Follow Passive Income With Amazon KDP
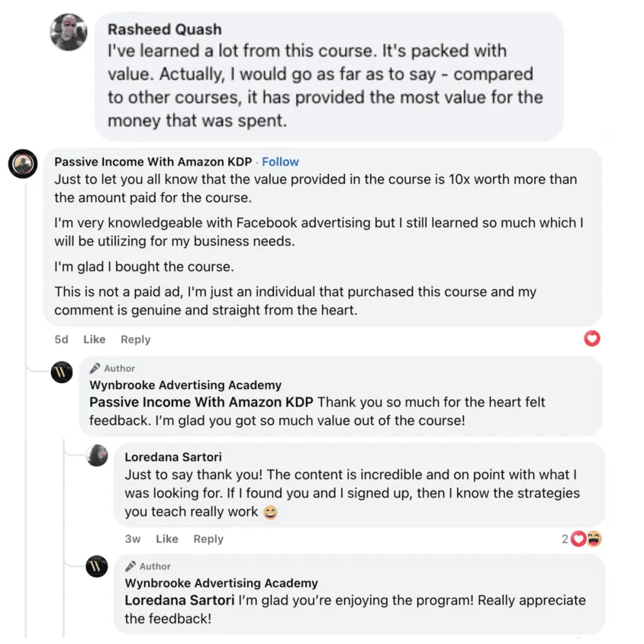644x644 pixels. tap(280, 162)
